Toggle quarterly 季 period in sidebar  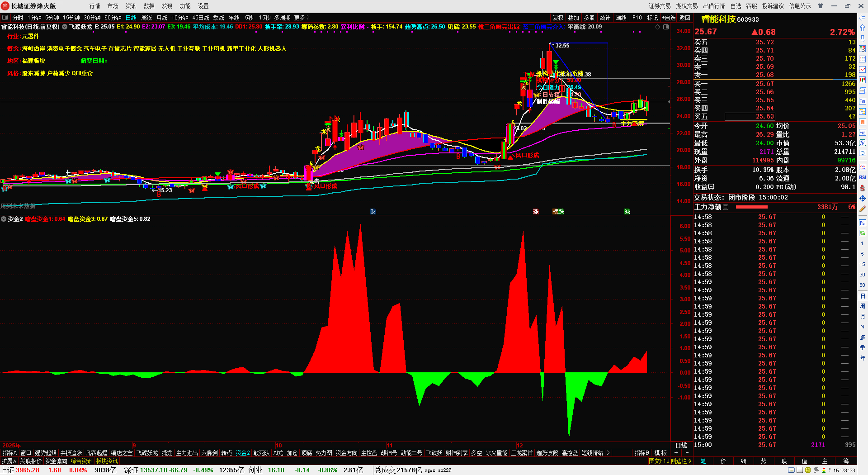tap(863, 347)
